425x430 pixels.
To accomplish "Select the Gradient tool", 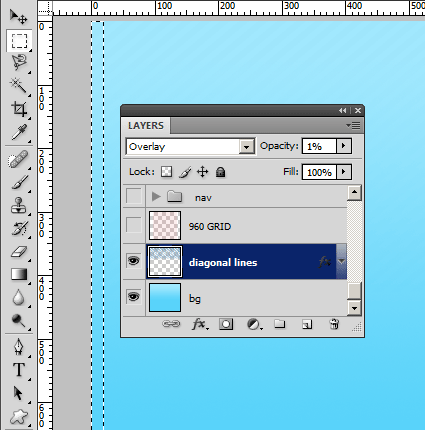I will (19, 274).
